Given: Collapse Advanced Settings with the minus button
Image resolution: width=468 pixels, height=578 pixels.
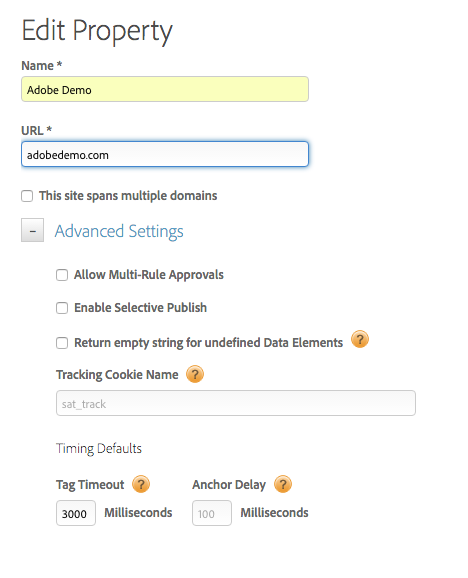Looking at the screenshot, I should pos(32,230).
